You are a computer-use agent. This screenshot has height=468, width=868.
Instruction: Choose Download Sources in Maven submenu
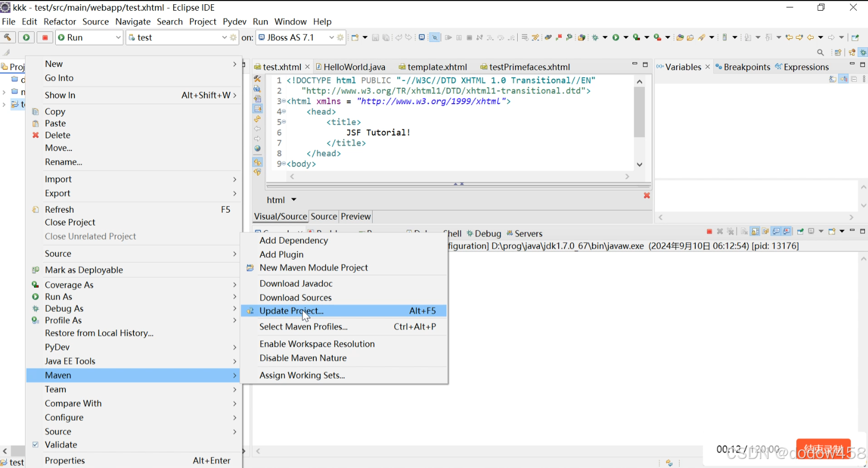tap(296, 298)
